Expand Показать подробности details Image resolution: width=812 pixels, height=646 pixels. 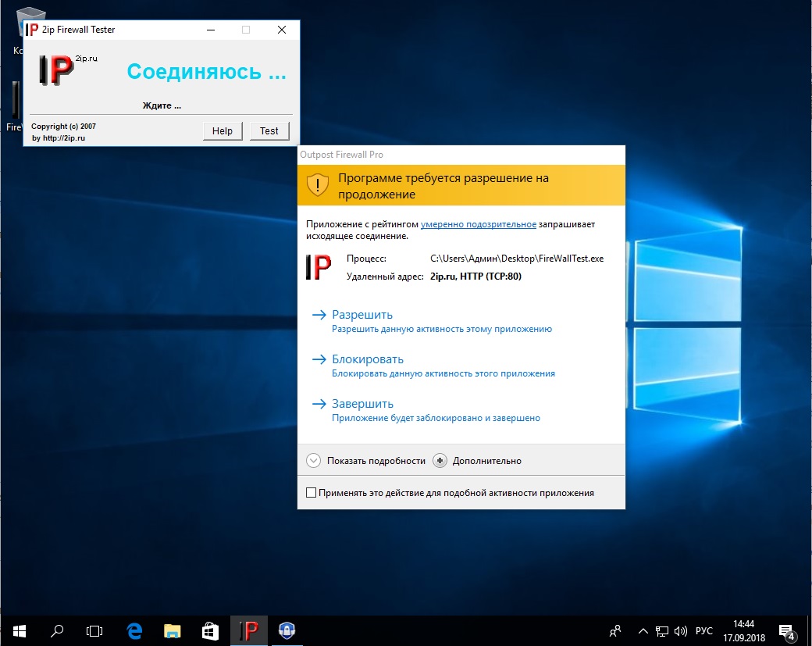[365, 461]
